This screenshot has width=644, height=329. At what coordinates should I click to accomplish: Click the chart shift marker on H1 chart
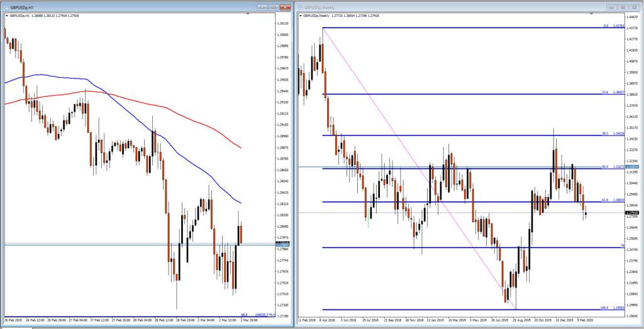(x=248, y=14)
